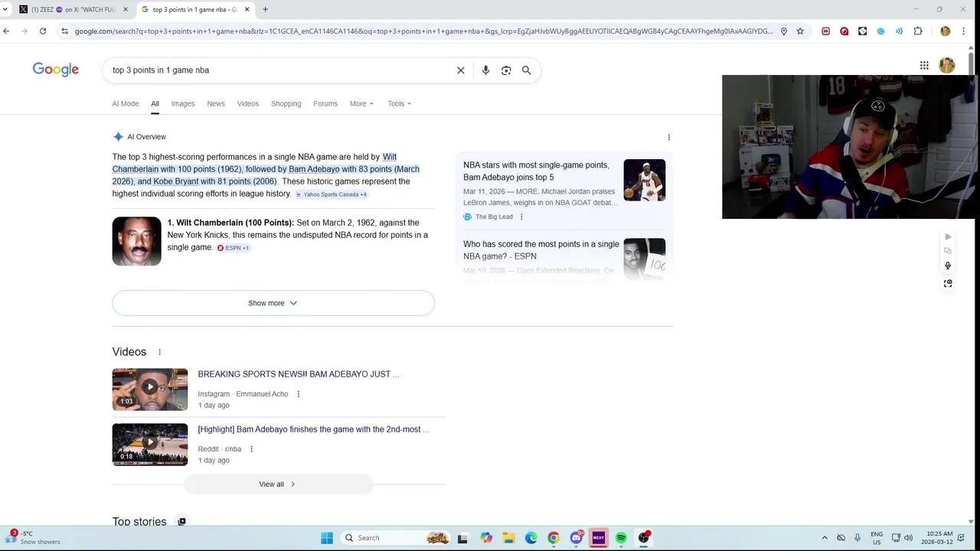Expand AI Overview with Show more

tap(273, 303)
